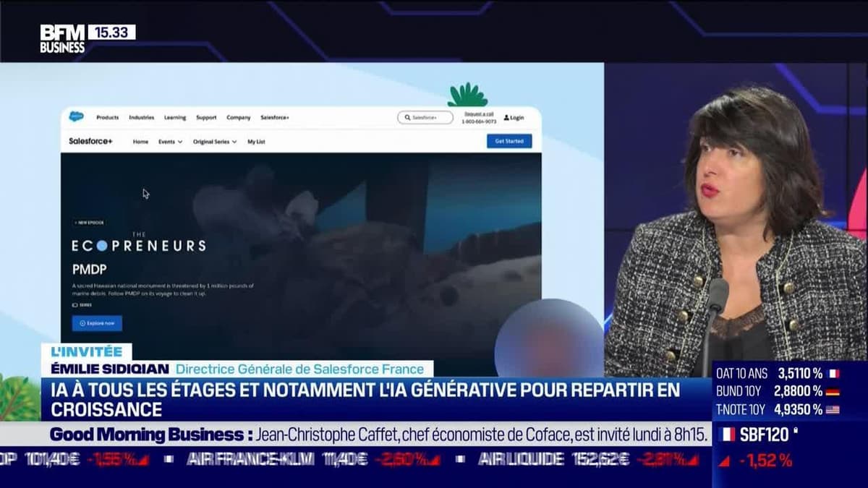Click the Series icon under the description

pyautogui.click(x=75, y=305)
